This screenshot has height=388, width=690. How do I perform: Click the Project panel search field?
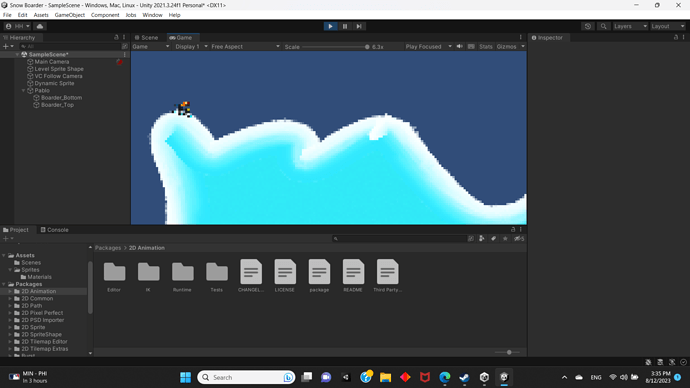(x=399, y=238)
